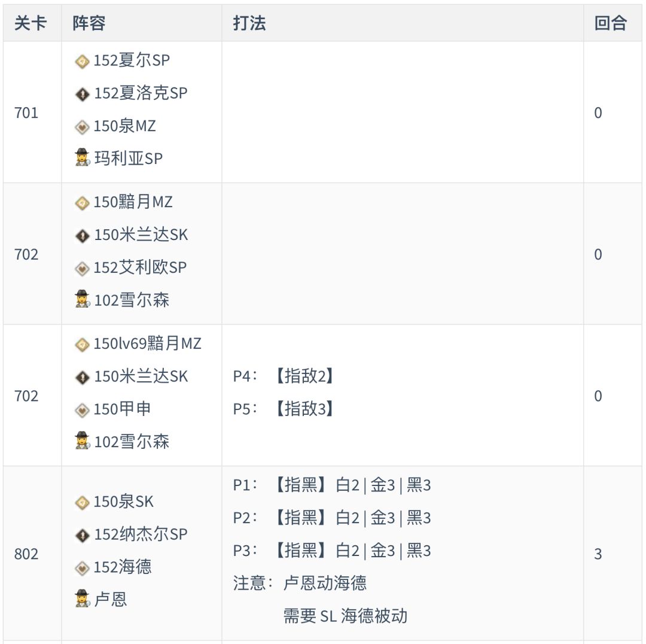Click the P1 strategy line in row 802
The image size is (646, 644).
point(332,485)
